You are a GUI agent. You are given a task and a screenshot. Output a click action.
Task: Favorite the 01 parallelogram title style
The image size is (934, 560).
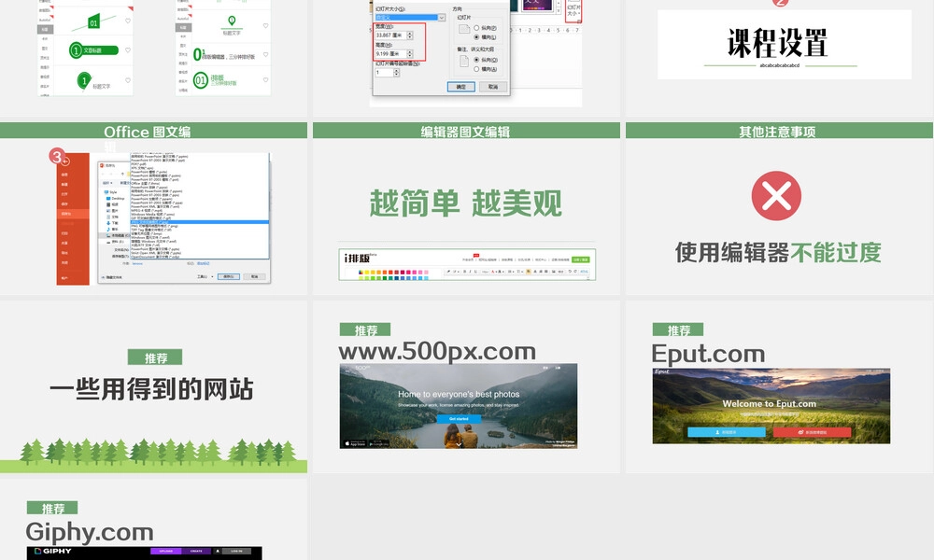127,21
